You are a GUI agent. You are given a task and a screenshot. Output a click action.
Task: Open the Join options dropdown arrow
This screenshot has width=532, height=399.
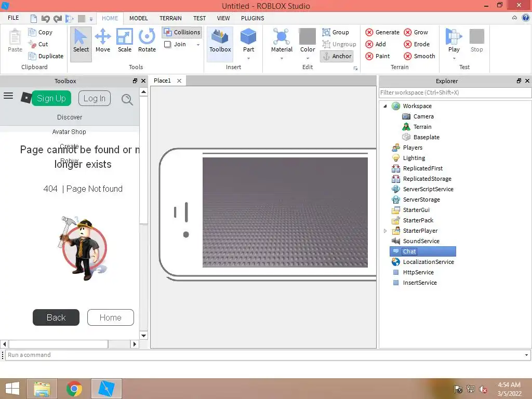(198, 45)
